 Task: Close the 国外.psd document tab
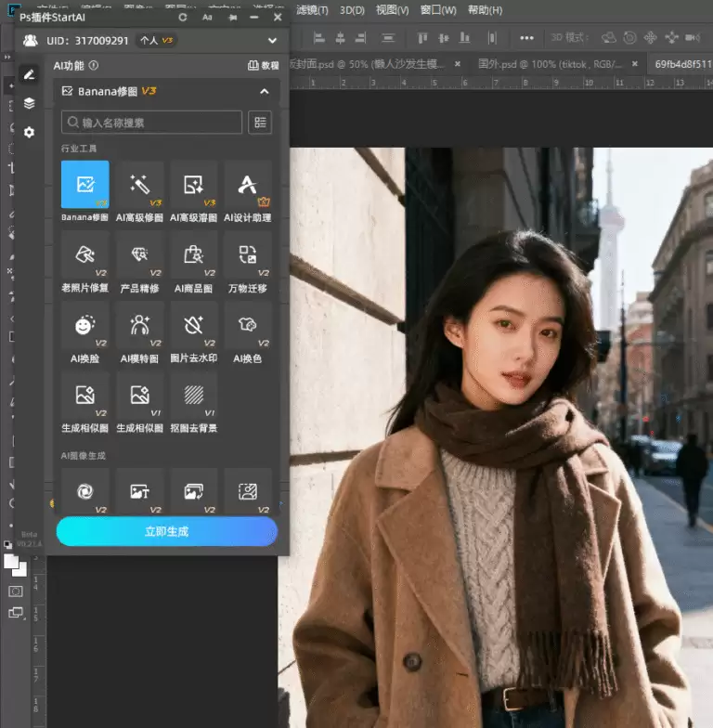[x=635, y=64]
